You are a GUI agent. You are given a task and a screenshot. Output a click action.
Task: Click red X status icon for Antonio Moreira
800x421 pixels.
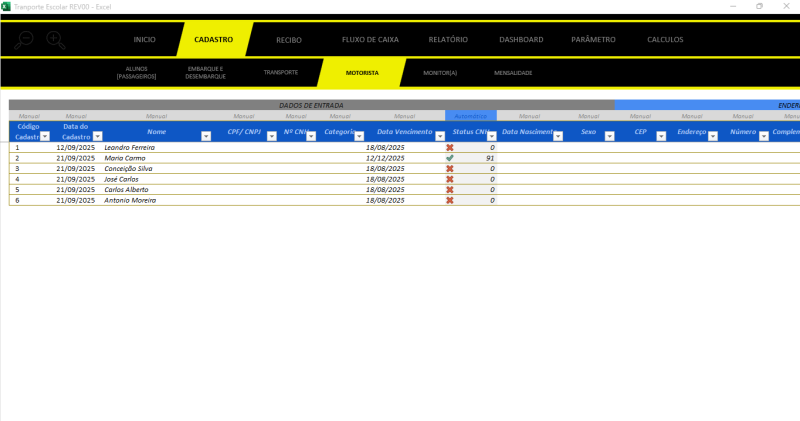[x=450, y=200]
